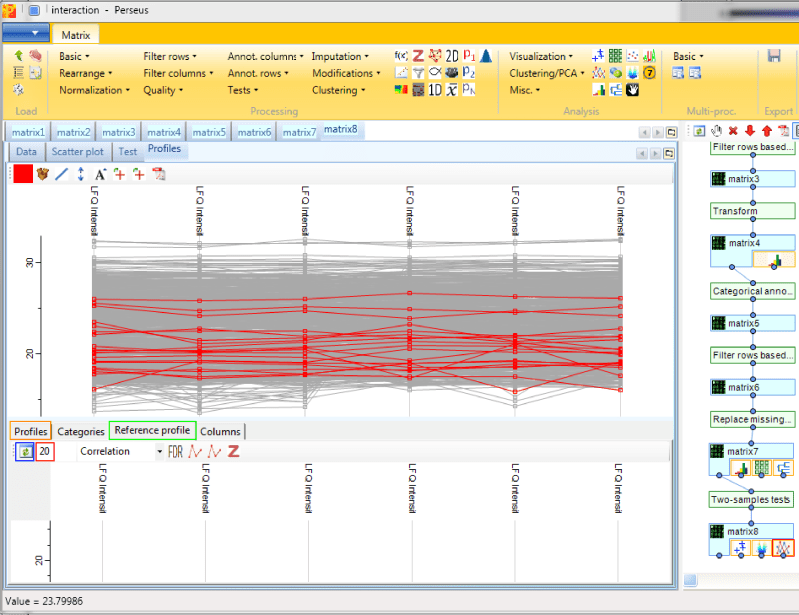Click the blue P2 icon
Image resolution: width=799 pixels, height=615 pixels.
469,72
